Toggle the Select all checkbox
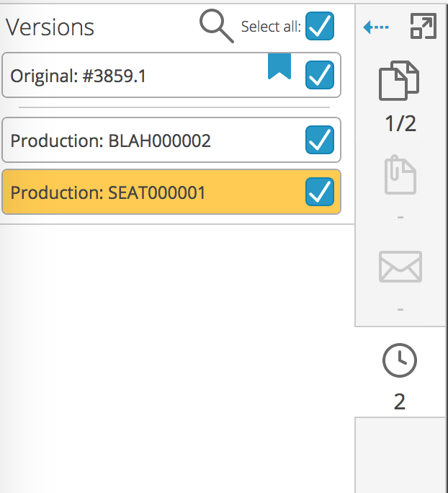 [x=320, y=26]
